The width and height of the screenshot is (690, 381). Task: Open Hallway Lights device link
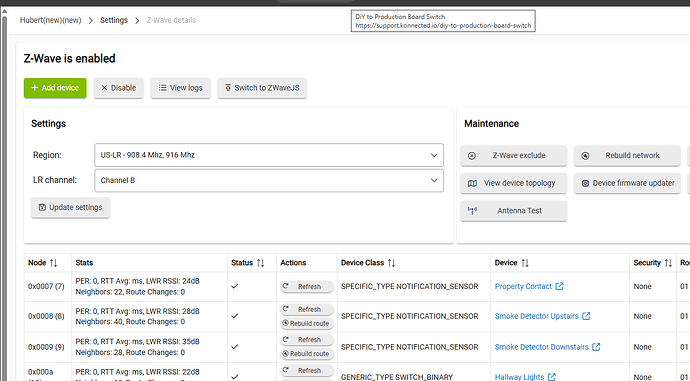519,377
